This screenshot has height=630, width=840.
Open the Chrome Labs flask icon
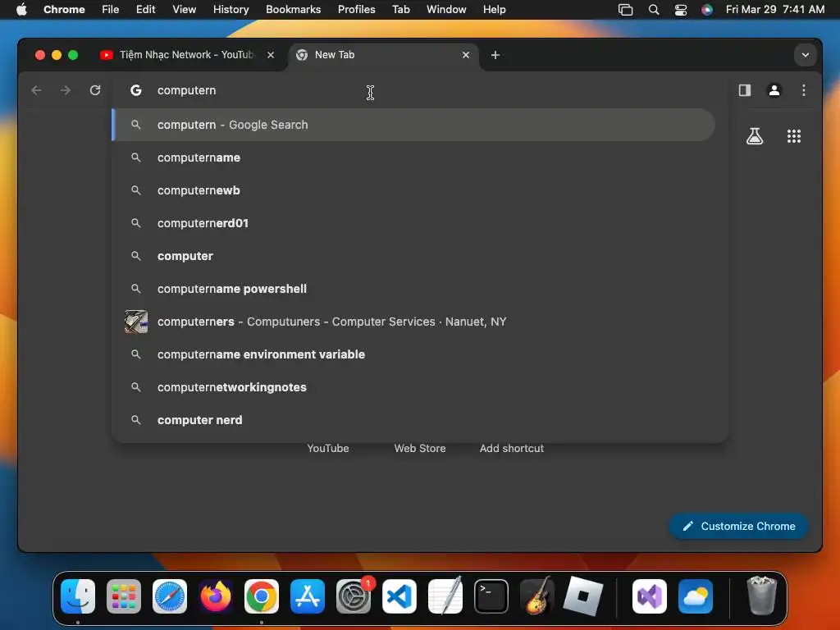[755, 136]
